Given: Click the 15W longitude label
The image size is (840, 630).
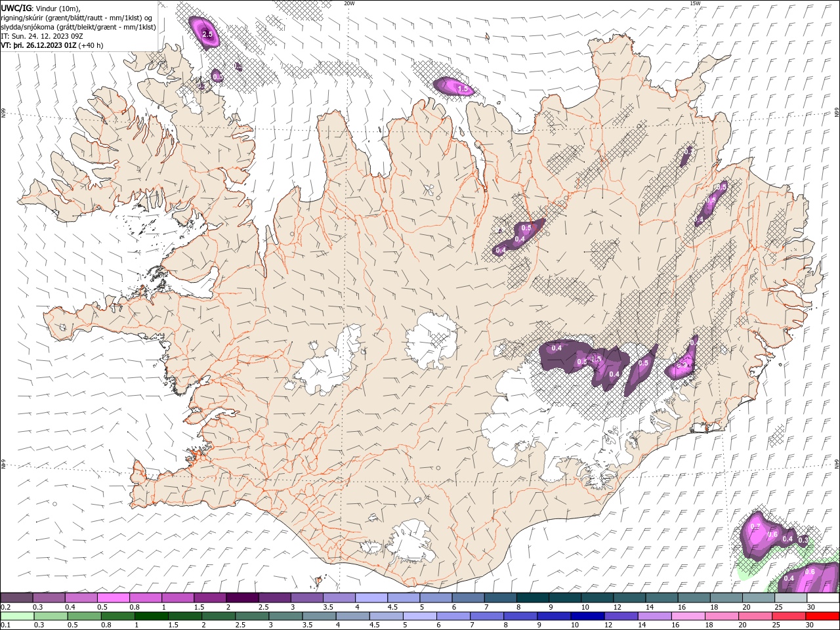Looking at the screenshot, I should tap(695, 3).
